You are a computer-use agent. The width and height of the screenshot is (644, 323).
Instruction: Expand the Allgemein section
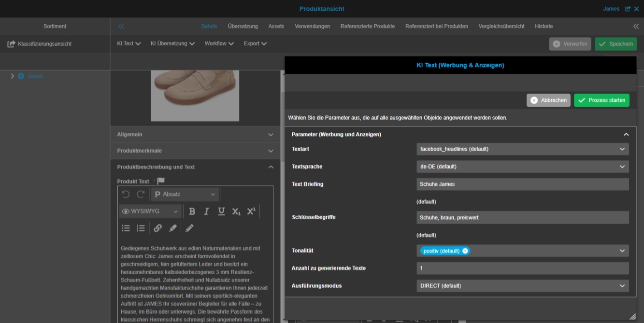(195, 135)
